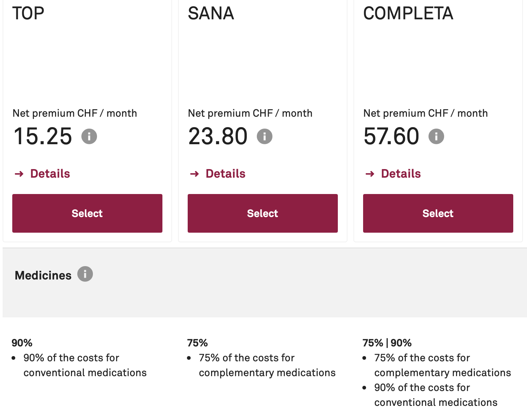The height and width of the screenshot is (420, 527).
Task: Click the TOP plan title
Action: [28, 13]
